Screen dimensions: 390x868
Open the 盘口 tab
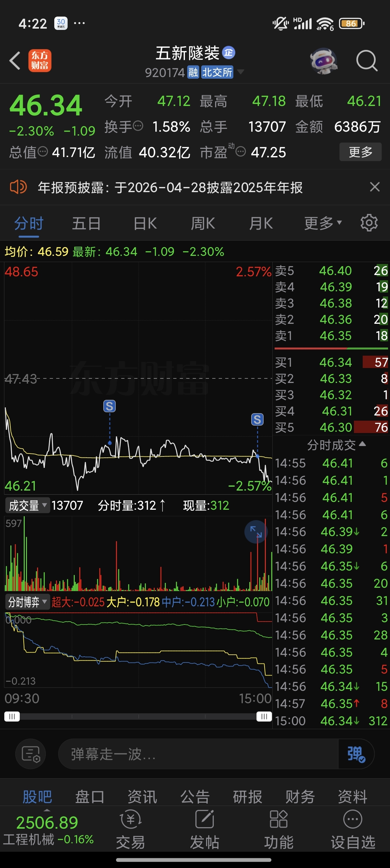coord(90,797)
